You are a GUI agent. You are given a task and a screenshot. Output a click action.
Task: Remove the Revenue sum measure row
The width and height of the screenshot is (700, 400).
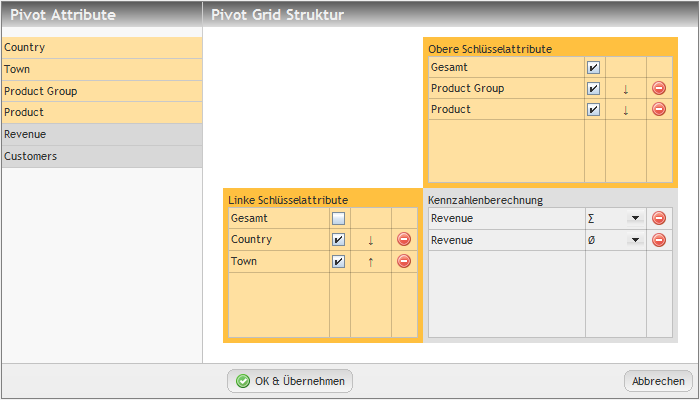[658, 218]
